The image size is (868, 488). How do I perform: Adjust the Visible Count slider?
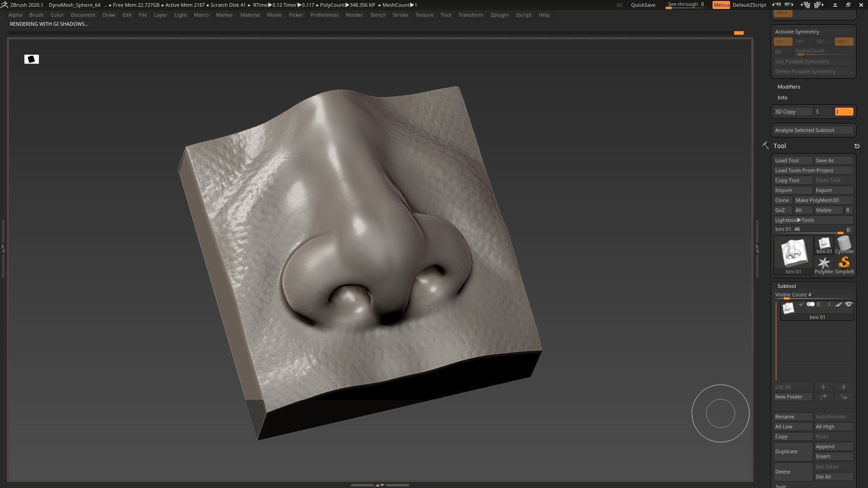click(813, 296)
